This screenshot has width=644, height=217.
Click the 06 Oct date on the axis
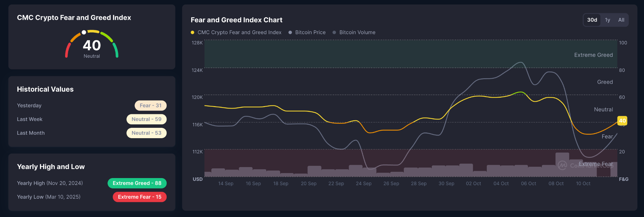point(529,183)
